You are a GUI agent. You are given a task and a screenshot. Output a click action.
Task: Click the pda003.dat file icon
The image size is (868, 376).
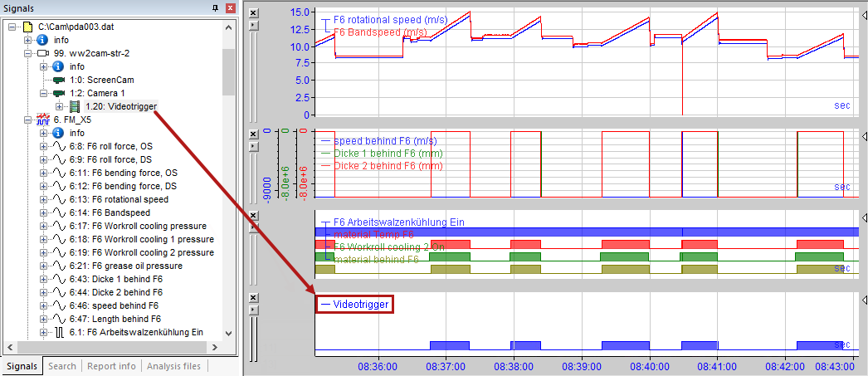tap(27, 27)
